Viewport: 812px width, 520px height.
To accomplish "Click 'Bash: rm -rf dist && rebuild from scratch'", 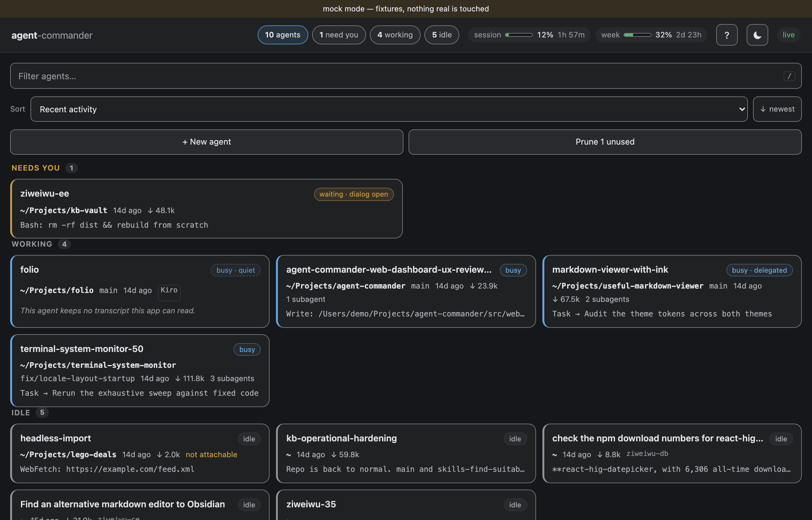I will click(x=114, y=225).
